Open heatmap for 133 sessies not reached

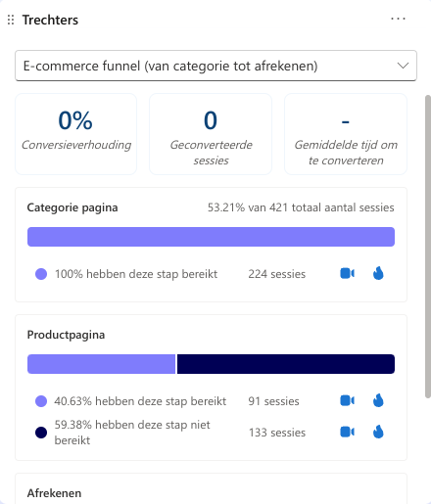(378, 432)
